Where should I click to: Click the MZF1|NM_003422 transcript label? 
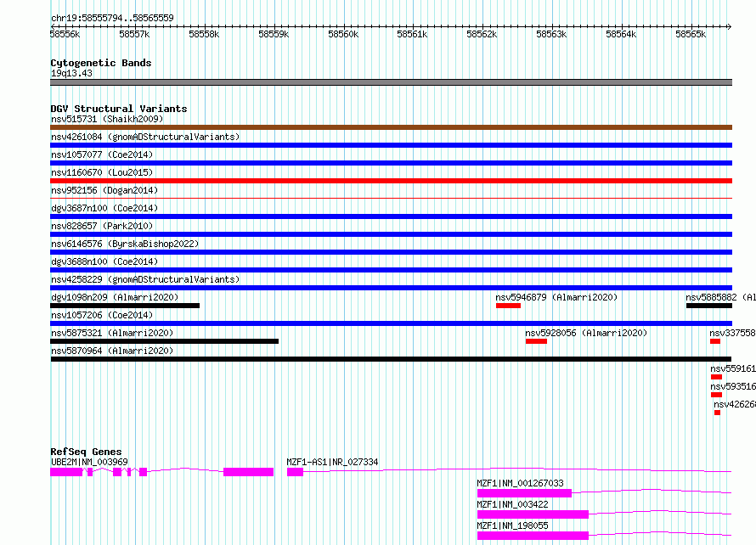(512, 504)
